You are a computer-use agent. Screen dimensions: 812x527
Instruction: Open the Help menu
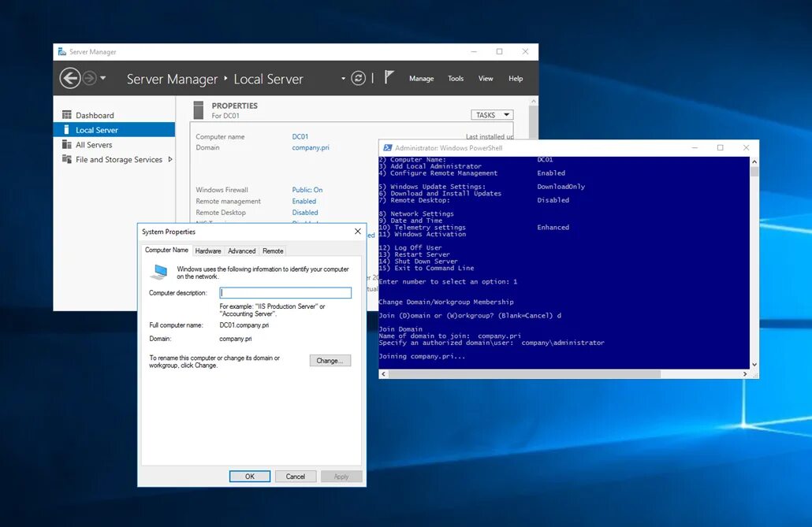click(x=516, y=79)
